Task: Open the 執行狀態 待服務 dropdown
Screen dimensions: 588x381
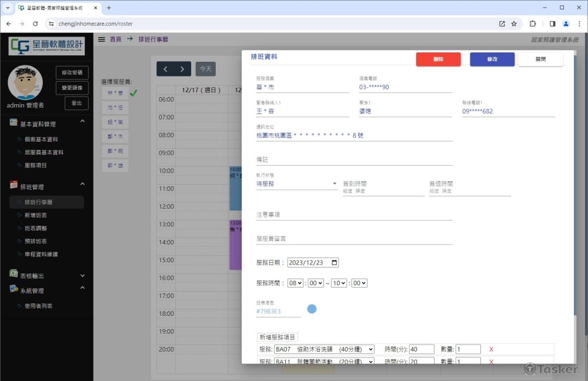Action: click(297, 183)
